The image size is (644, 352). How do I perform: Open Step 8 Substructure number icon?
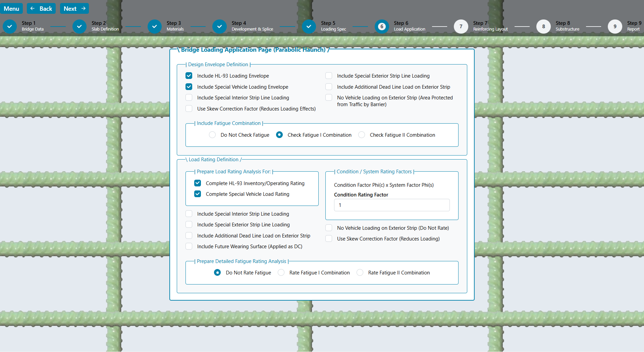coord(543,27)
